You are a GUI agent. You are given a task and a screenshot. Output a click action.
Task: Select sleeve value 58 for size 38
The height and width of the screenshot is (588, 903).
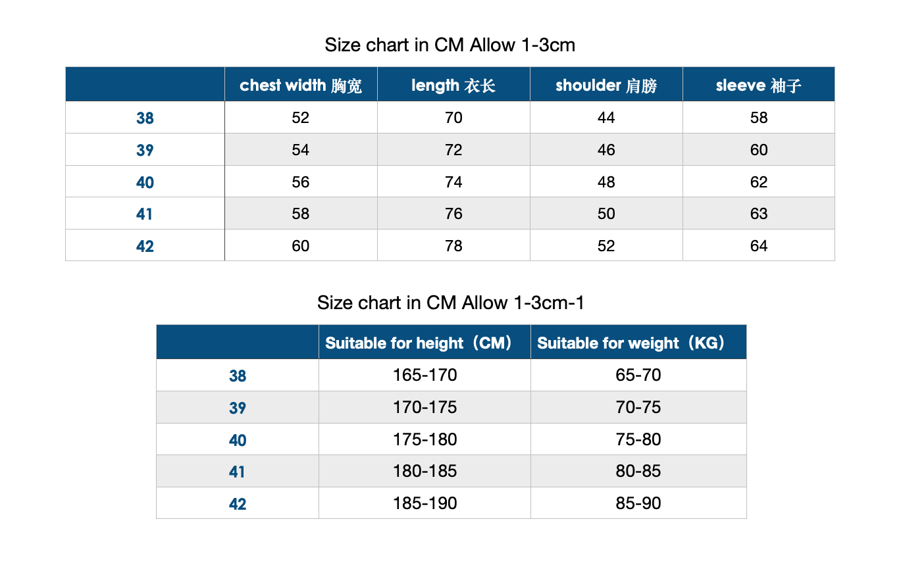[759, 118]
